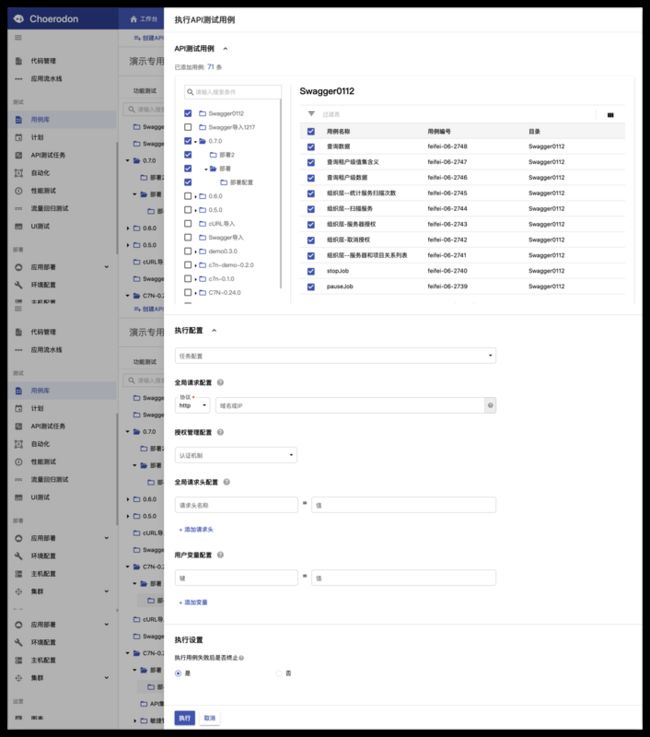Open the http protocol dropdown

(x=192, y=405)
